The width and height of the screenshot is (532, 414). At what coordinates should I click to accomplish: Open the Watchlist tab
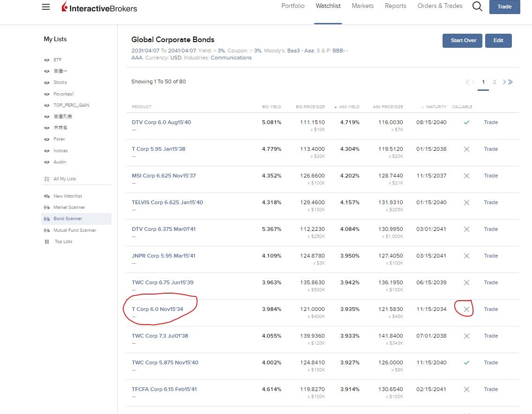[328, 6]
